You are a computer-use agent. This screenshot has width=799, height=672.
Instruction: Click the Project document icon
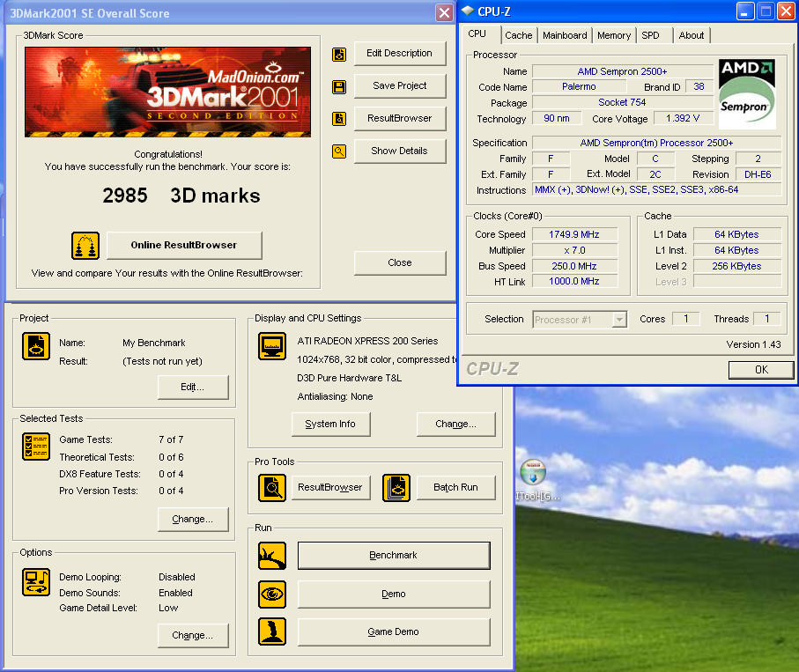click(x=35, y=346)
